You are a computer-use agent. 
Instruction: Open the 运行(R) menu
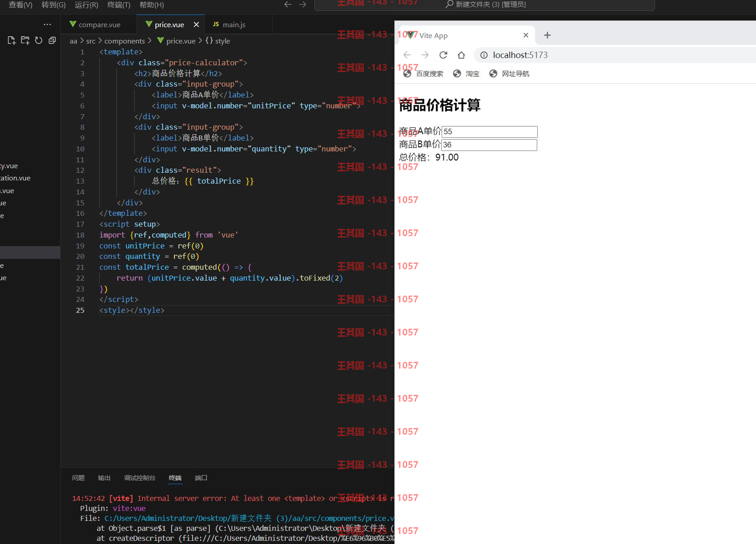coord(87,5)
